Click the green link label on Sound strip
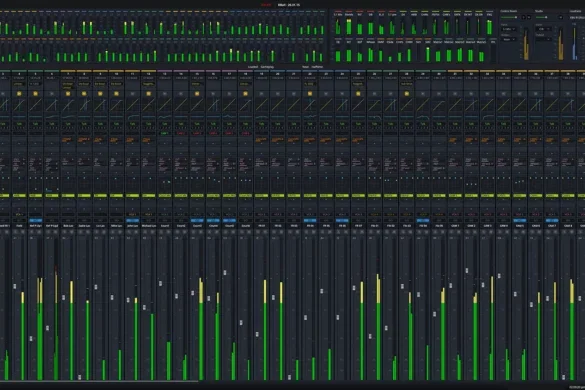The width and height of the screenshot is (585, 390). pyautogui.click(x=165, y=133)
